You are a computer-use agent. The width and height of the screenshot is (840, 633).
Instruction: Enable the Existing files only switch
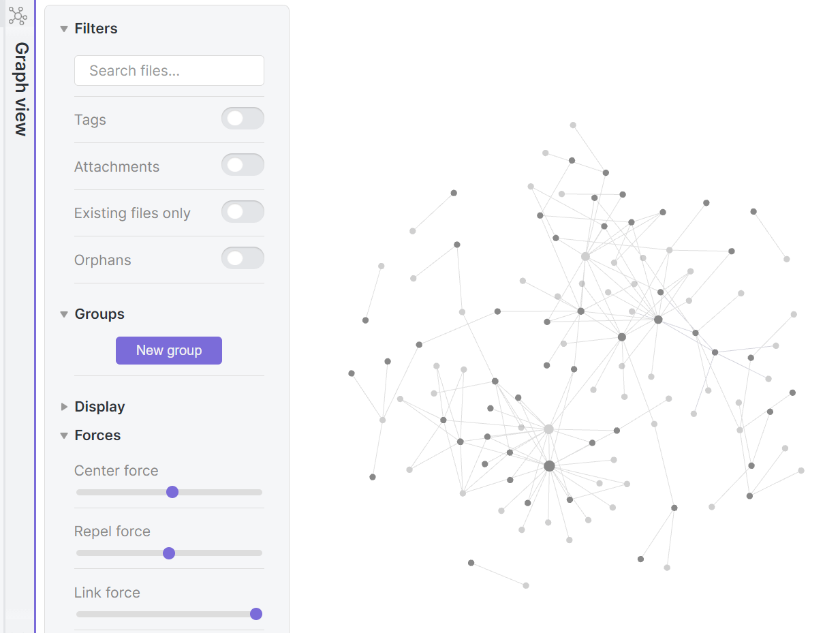pos(243,211)
